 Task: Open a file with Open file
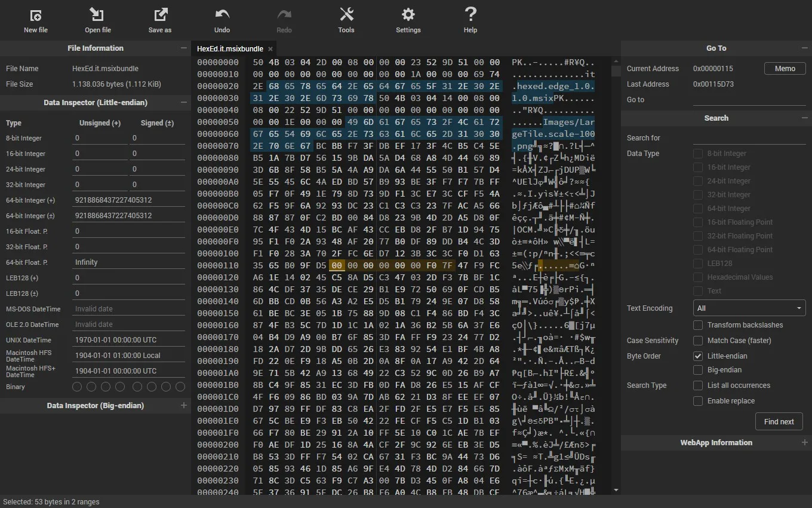click(x=97, y=20)
